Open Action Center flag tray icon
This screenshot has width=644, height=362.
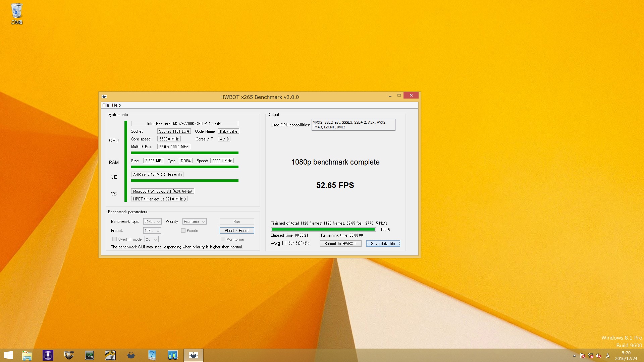[x=583, y=356]
